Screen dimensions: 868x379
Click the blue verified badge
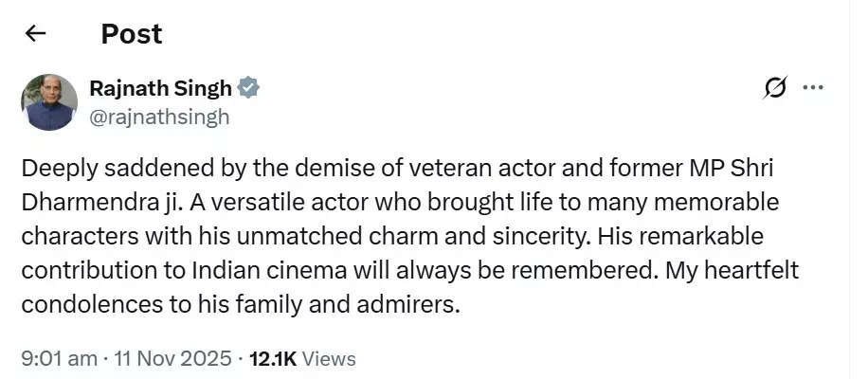(x=248, y=88)
